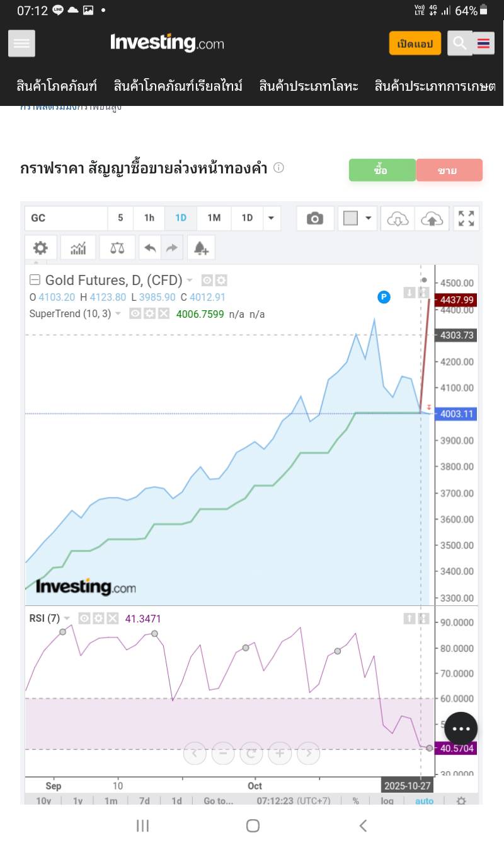Load chart layout with cloud download icon
This screenshot has width=504, height=845.
(x=398, y=218)
